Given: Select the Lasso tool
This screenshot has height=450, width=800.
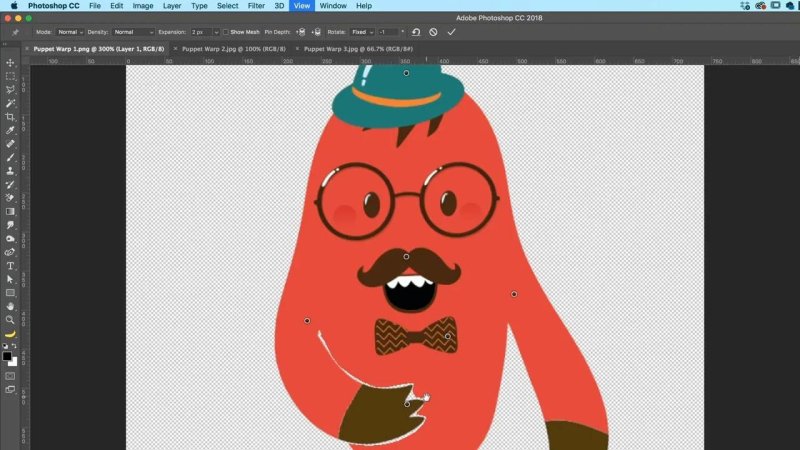Looking at the screenshot, I should 10,90.
